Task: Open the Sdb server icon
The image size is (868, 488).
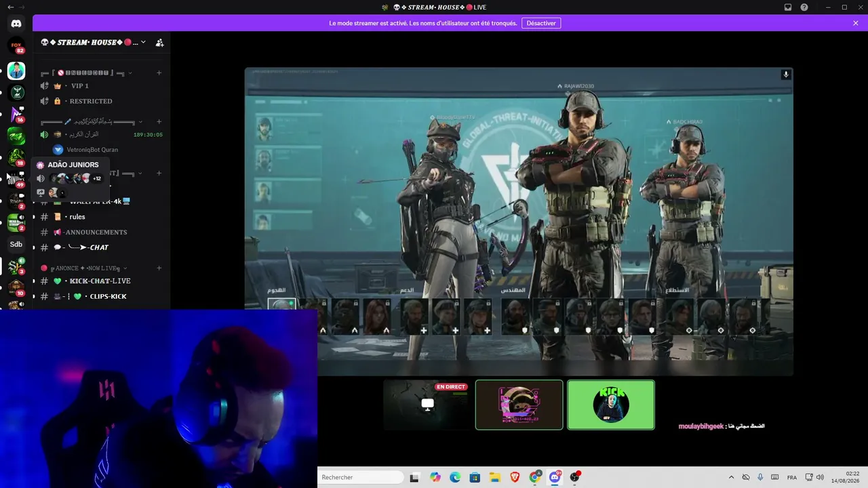Action: 16,244
